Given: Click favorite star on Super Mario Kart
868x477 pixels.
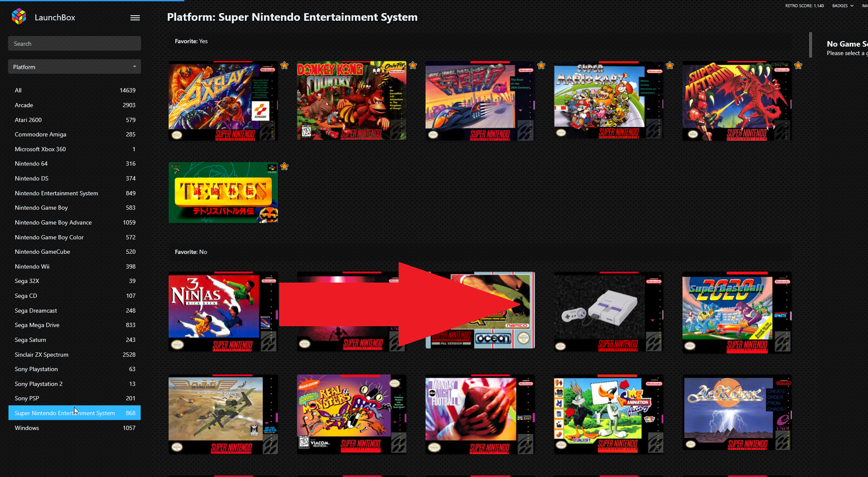Looking at the screenshot, I should point(670,66).
